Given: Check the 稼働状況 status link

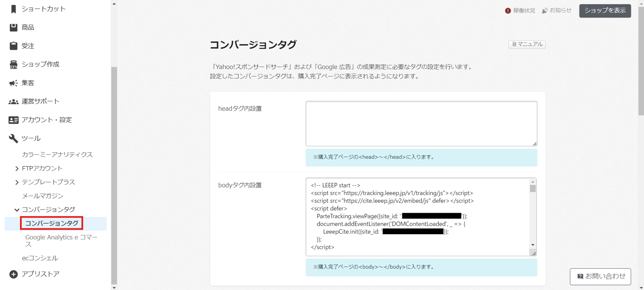Looking at the screenshot, I should pyautogui.click(x=520, y=11).
